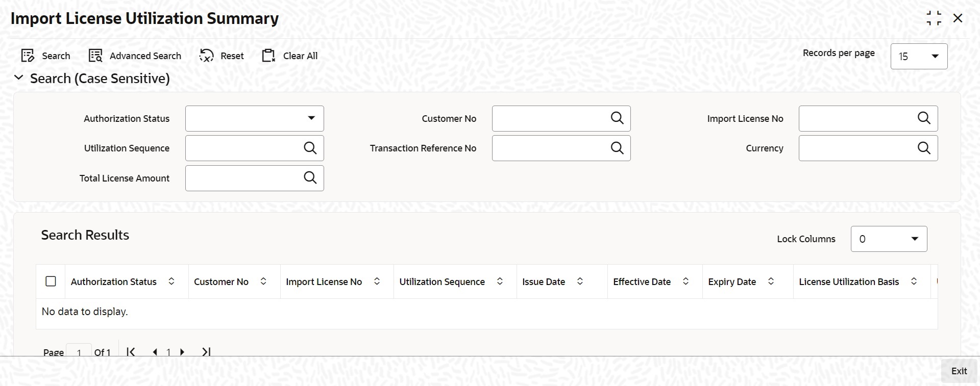Click the Reset toolbar option
The width and height of the screenshot is (980, 386).
(222, 56)
